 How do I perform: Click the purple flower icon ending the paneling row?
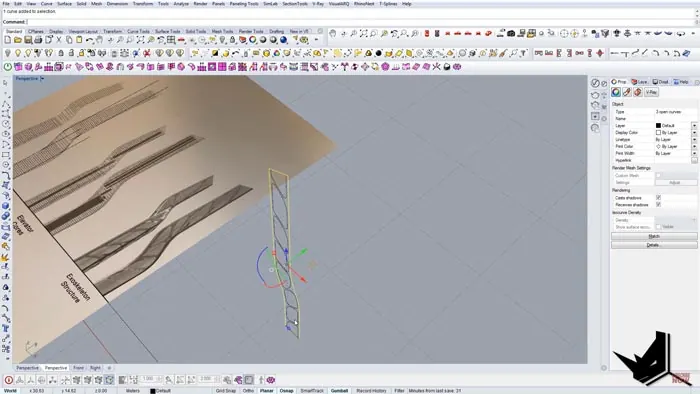pyautogui.click(x=457, y=66)
